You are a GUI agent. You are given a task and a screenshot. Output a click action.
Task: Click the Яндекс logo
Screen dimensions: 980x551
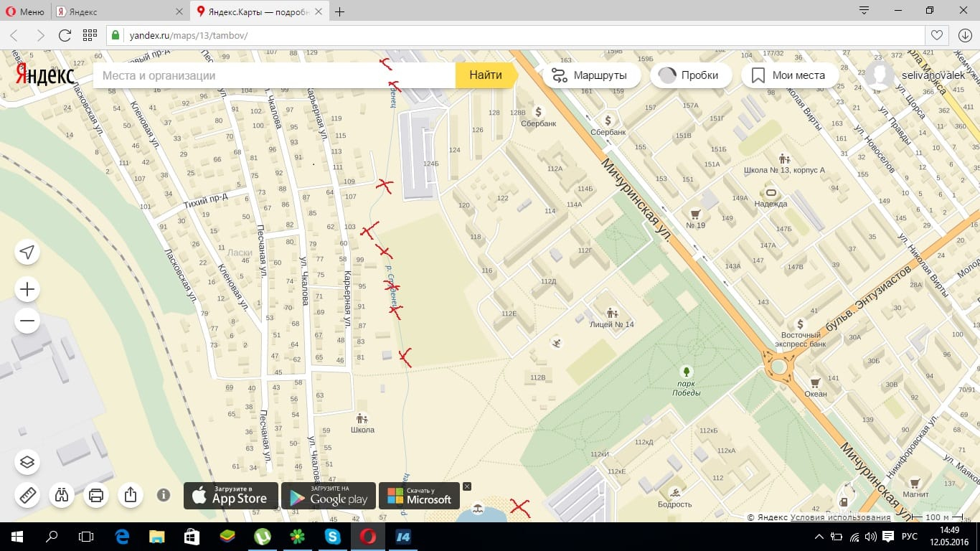(x=44, y=75)
